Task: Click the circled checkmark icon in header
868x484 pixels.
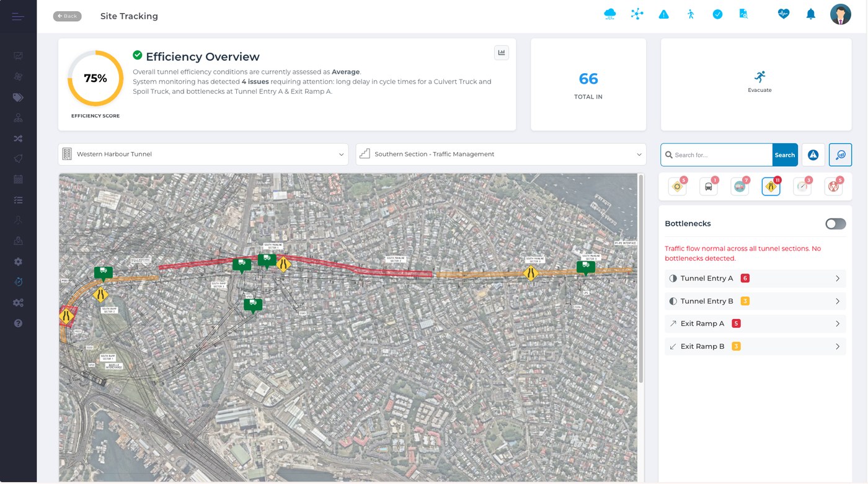Action: point(717,14)
